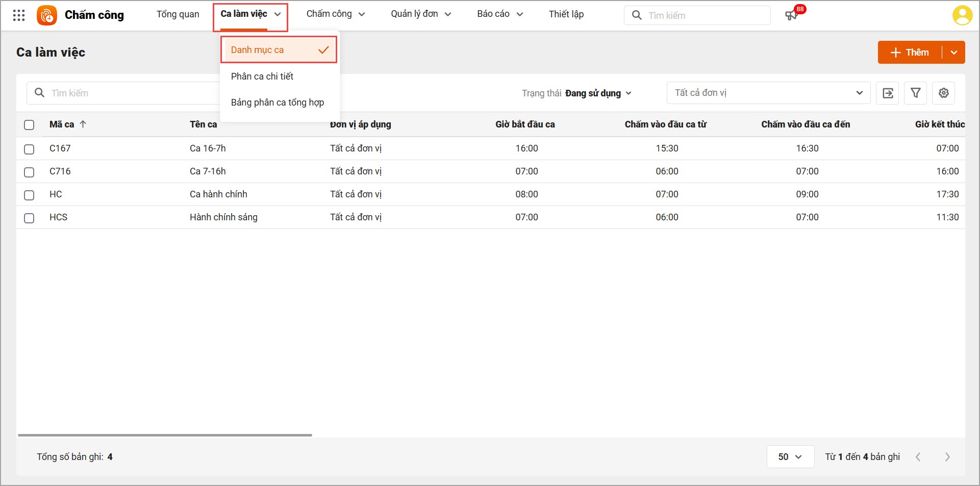Open the filter funnel icon
Screen dimensions: 980x486
916,93
